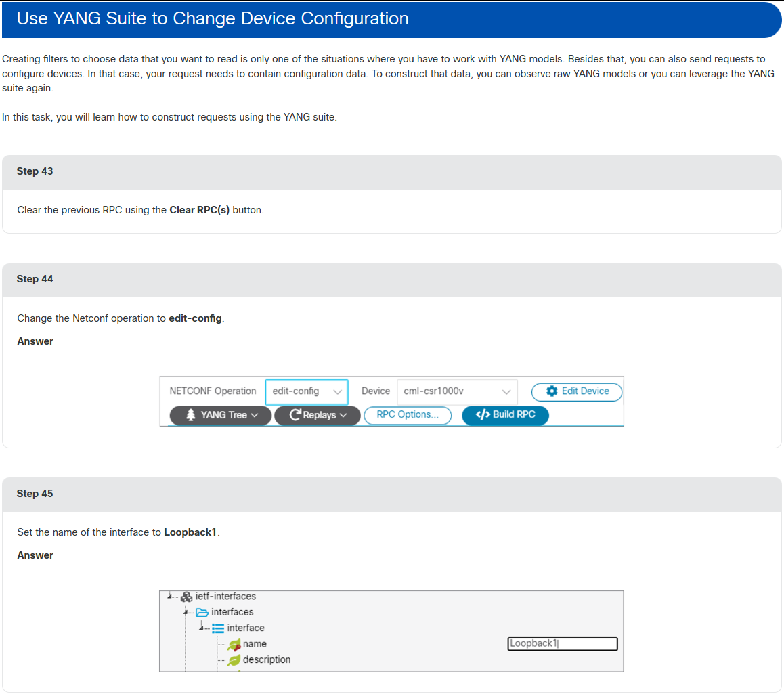The height and width of the screenshot is (694, 784).
Task: Click the RPC Options... button
Action: point(408,415)
